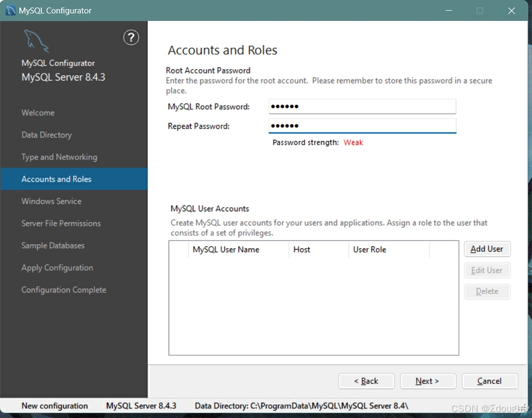The height and width of the screenshot is (418, 532).
Task: Go to the Welcome step
Action: [38, 113]
